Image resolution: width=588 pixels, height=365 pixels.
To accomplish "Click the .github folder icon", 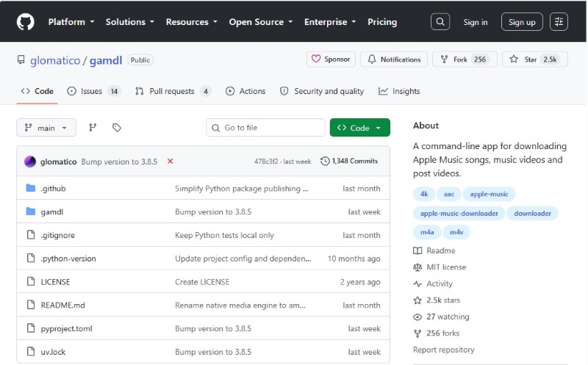I will (31, 188).
